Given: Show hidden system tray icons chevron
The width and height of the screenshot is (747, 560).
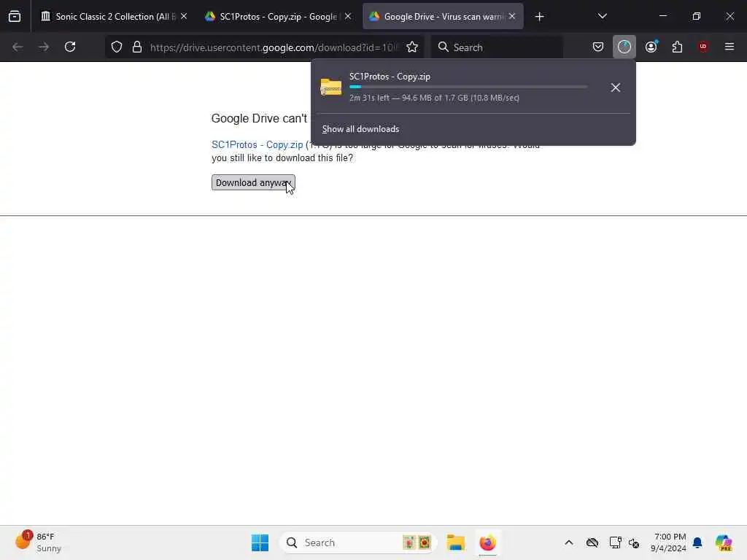Looking at the screenshot, I should click(569, 542).
